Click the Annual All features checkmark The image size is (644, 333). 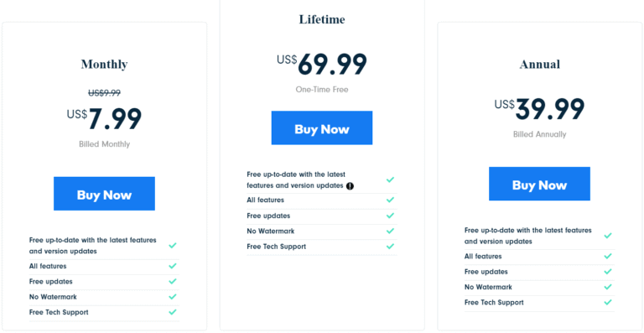(x=608, y=256)
